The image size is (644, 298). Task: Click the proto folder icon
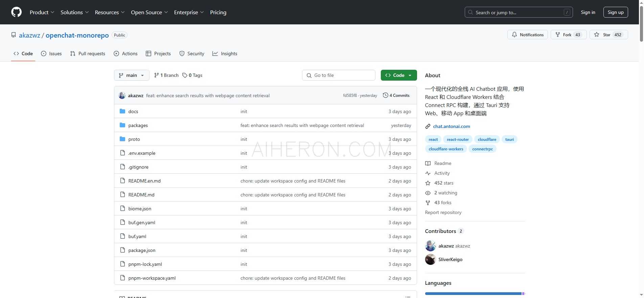coord(122,139)
